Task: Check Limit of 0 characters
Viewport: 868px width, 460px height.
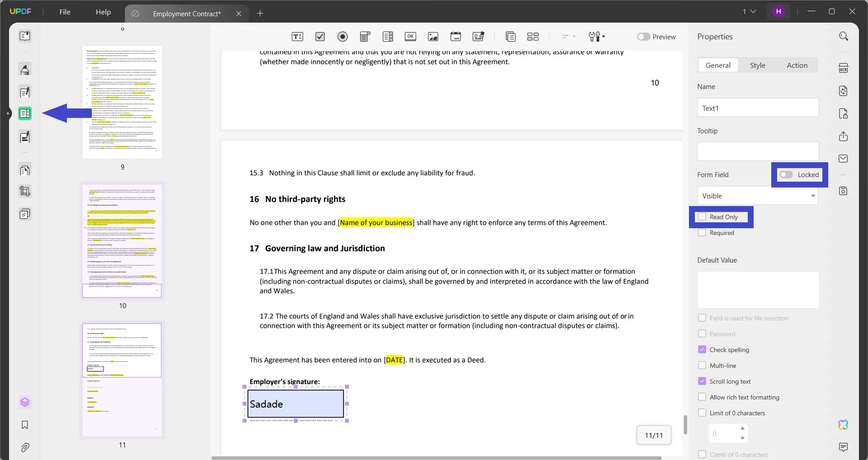Action: coord(702,413)
